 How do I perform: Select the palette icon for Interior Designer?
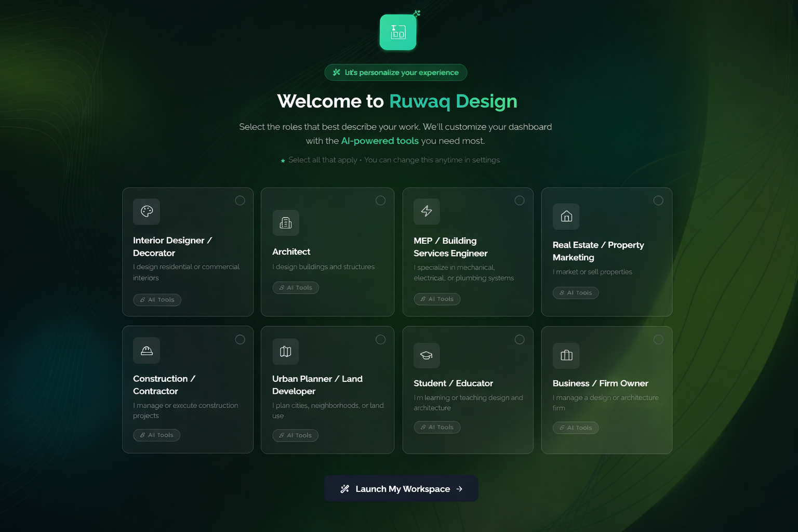coord(147,211)
